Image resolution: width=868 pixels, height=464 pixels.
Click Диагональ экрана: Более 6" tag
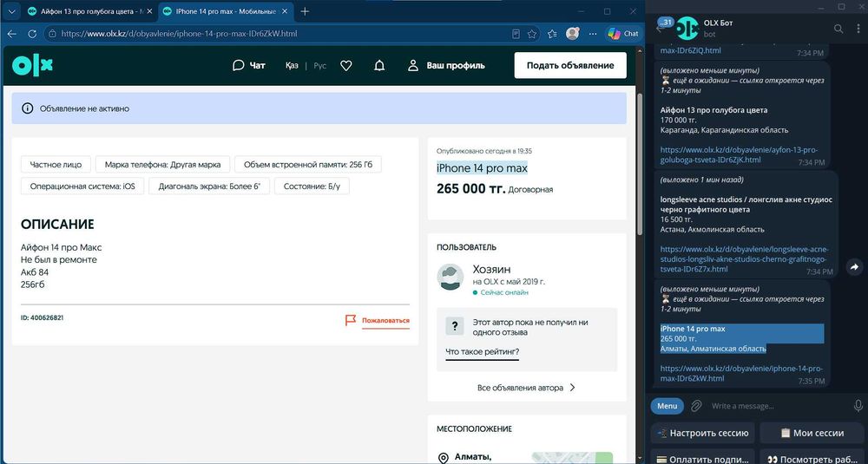click(x=209, y=186)
